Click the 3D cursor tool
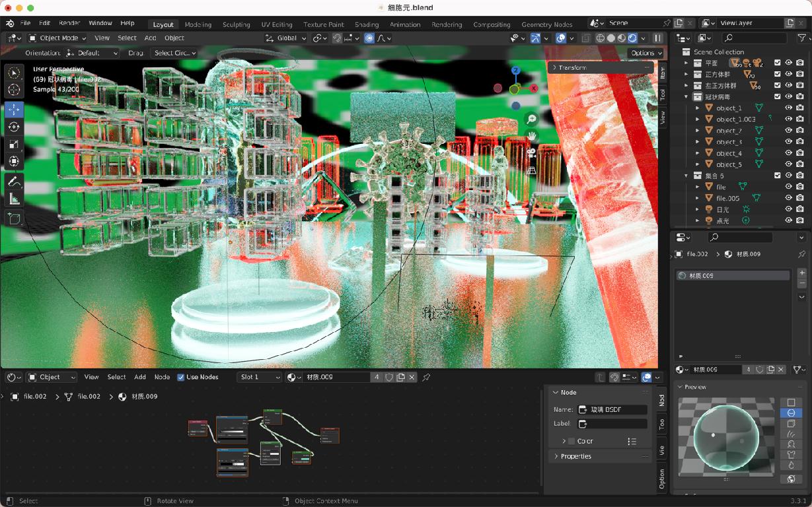Viewport: 812px width, 507px height. coord(14,90)
